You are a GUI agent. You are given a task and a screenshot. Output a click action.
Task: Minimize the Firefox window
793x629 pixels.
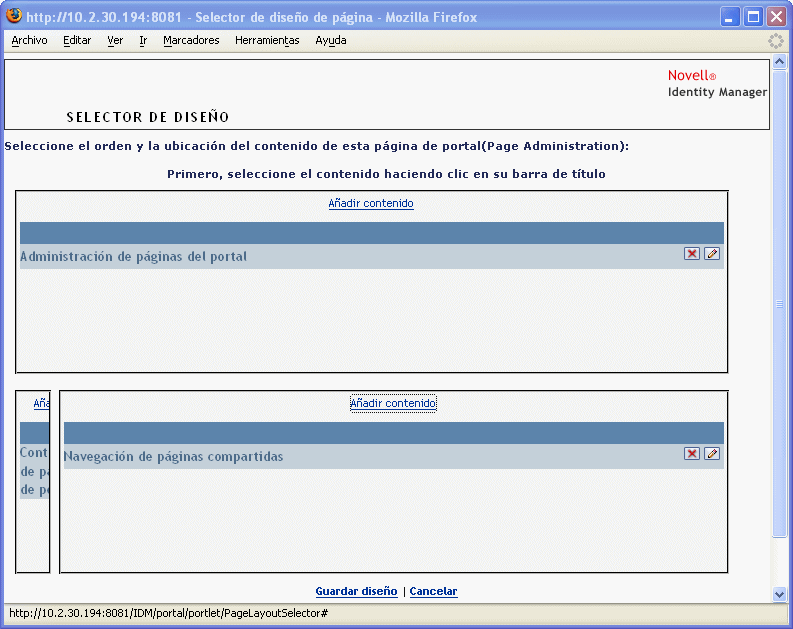(729, 17)
